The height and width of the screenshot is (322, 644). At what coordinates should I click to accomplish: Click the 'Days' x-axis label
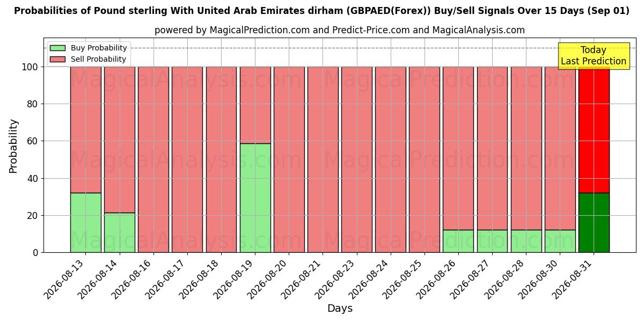340,309
